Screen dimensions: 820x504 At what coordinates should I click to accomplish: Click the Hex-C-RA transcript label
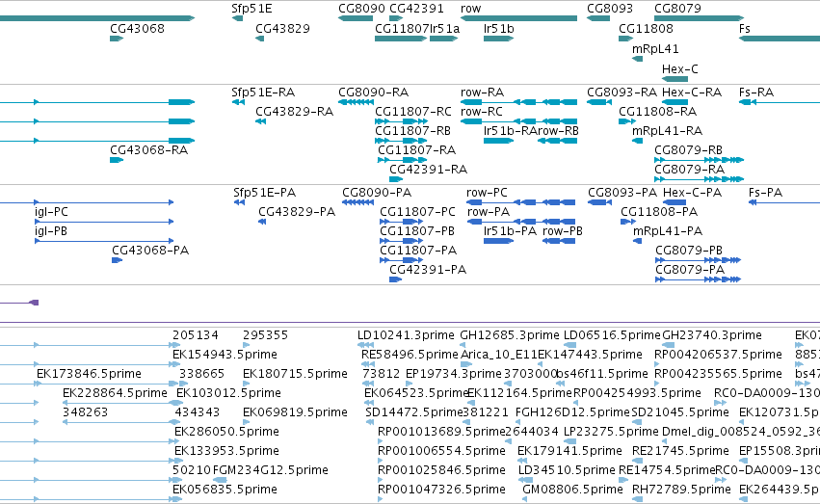pos(691,92)
